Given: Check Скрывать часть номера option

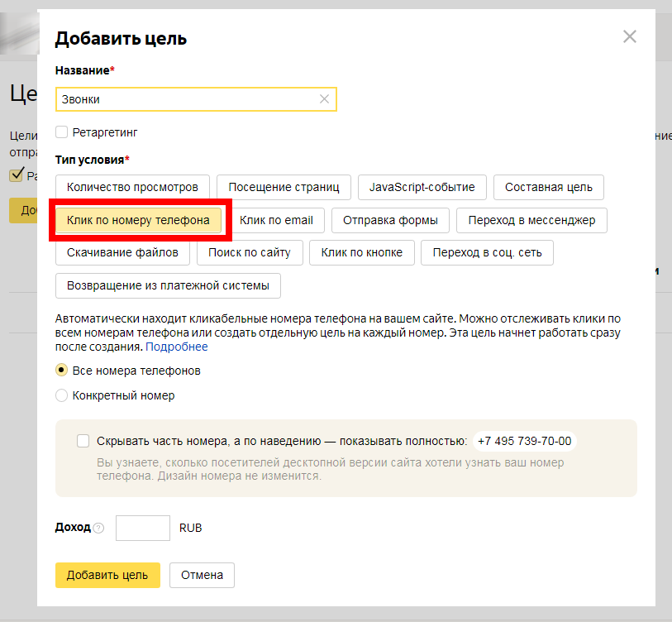Looking at the screenshot, I should (x=83, y=441).
